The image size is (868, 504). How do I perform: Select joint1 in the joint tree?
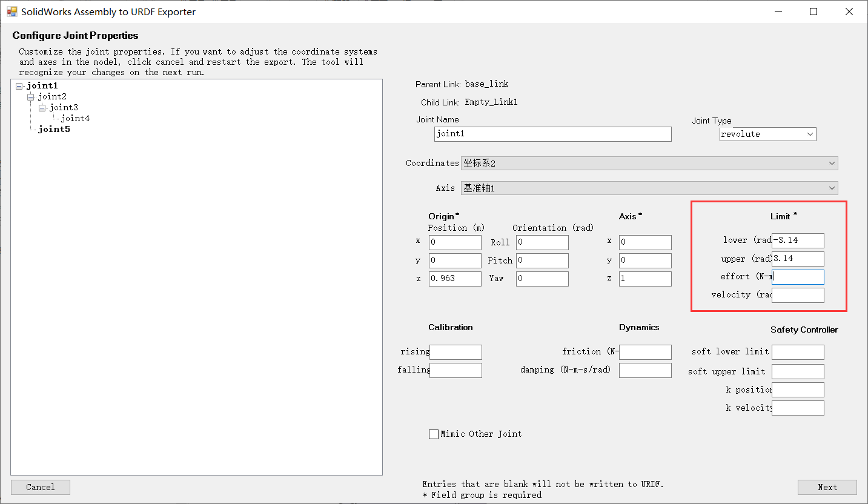point(42,86)
